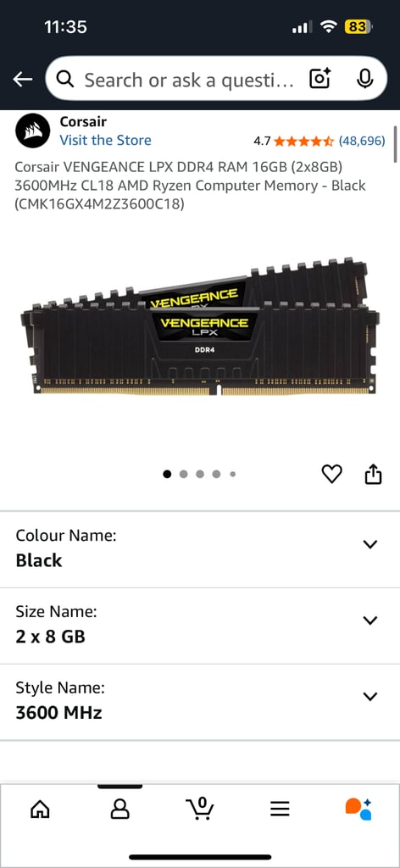400x868 pixels.
Task: Tap the back arrow icon
Action: [23, 80]
